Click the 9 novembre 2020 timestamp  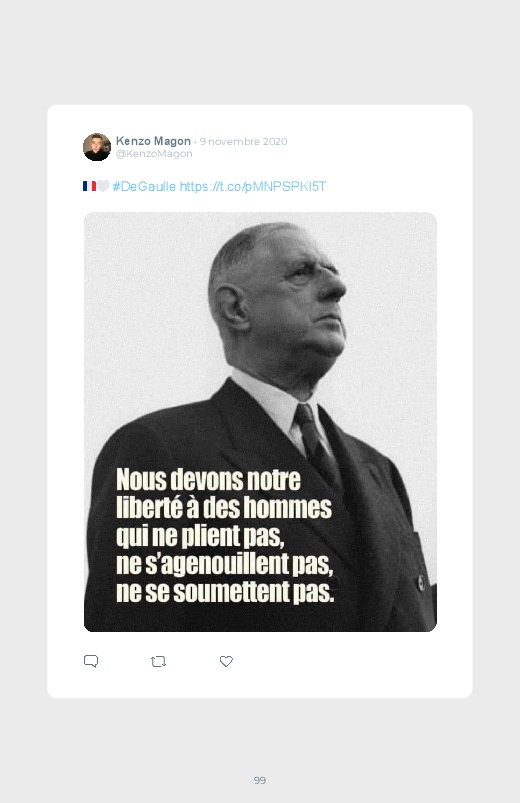[243, 141]
